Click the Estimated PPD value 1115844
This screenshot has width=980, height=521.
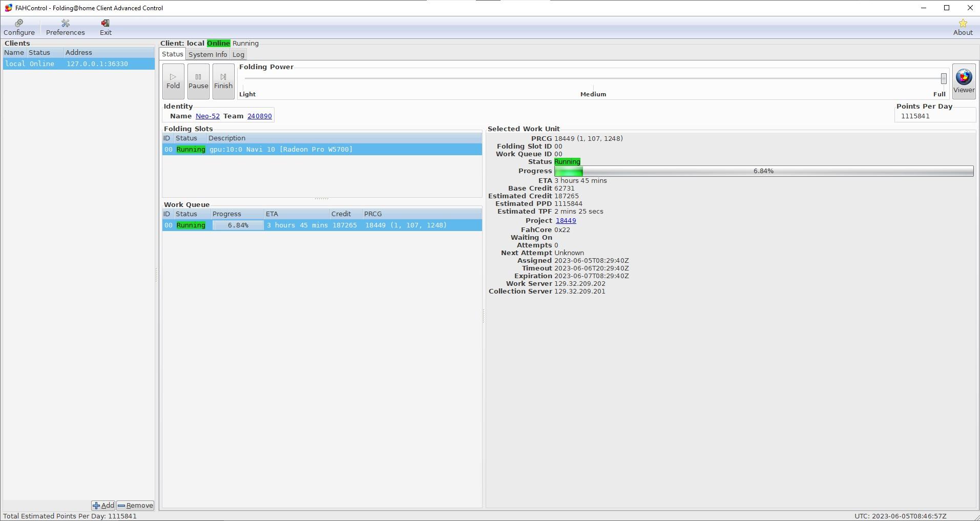pos(568,204)
